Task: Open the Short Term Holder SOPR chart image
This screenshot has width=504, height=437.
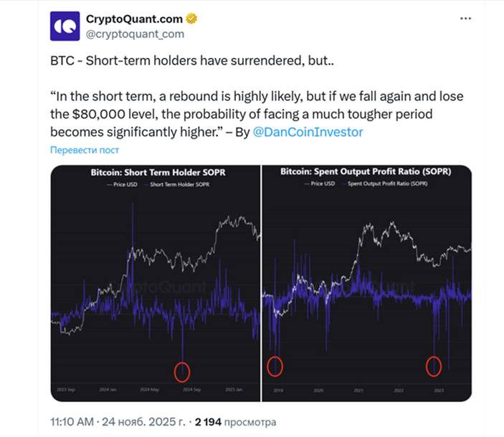Action: 155,283
